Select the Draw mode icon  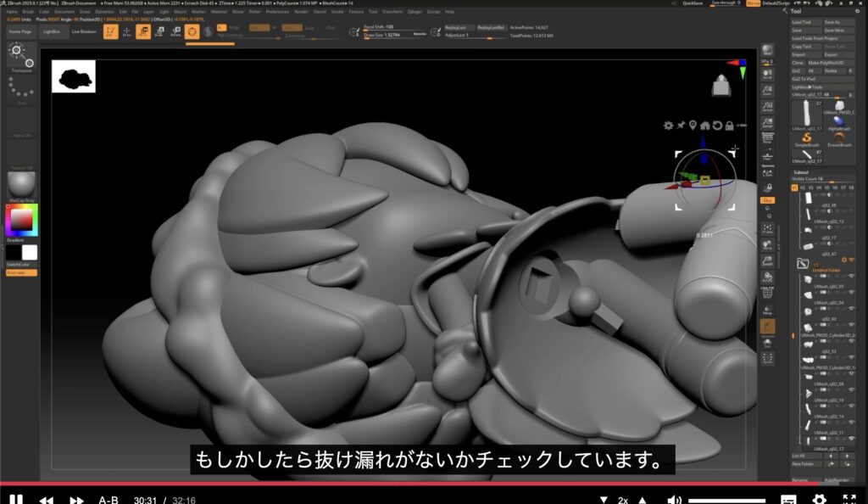pos(127,31)
